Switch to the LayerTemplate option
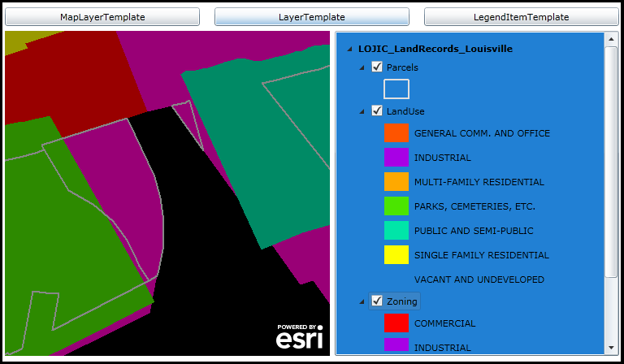This screenshot has height=364, width=624. [312, 17]
